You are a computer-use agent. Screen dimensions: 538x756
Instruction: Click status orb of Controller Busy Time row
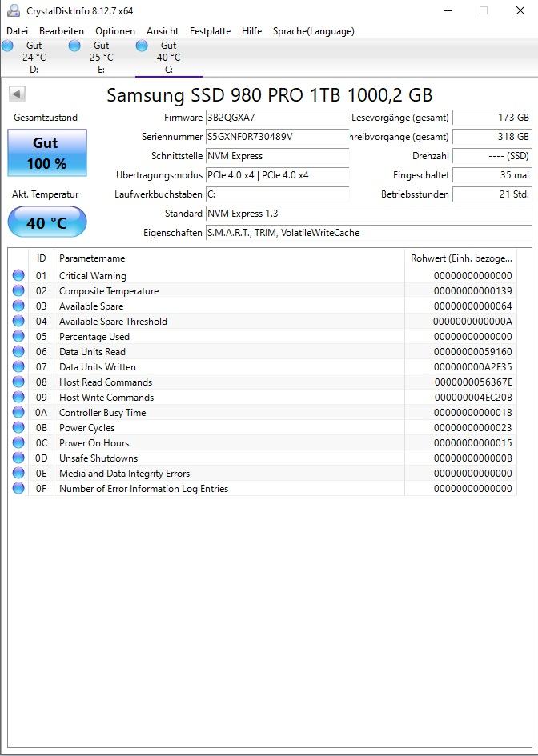[x=18, y=412]
